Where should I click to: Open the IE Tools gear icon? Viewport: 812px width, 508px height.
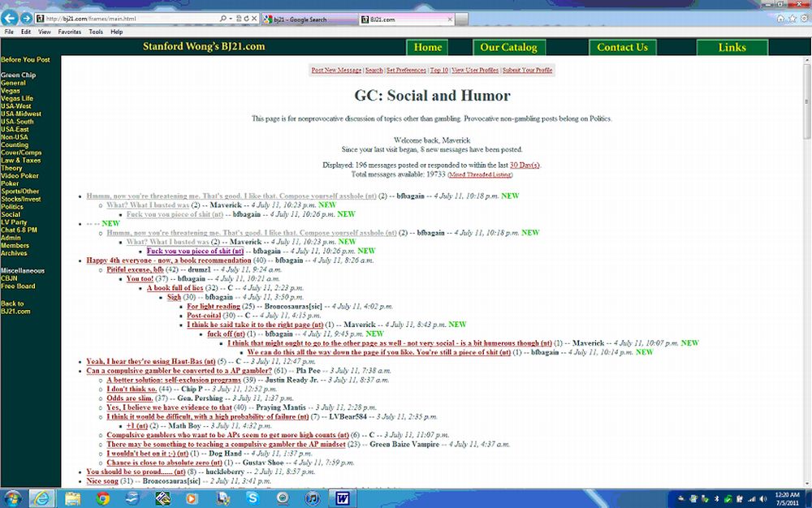click(804, 19)
